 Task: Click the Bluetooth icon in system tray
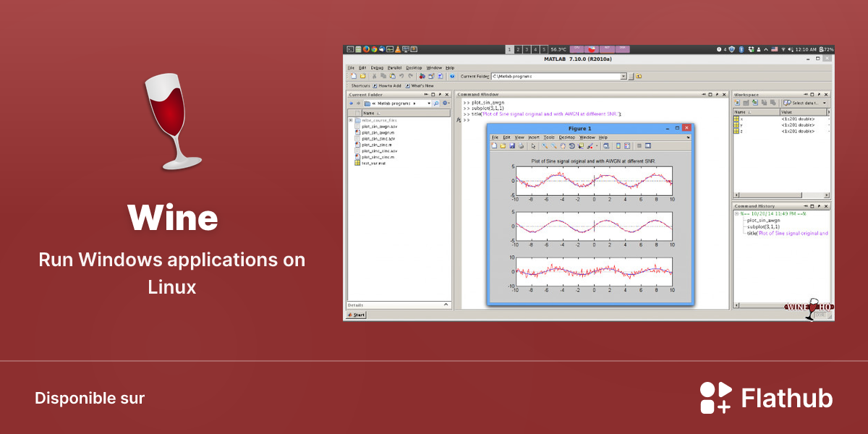coord(741,49)
